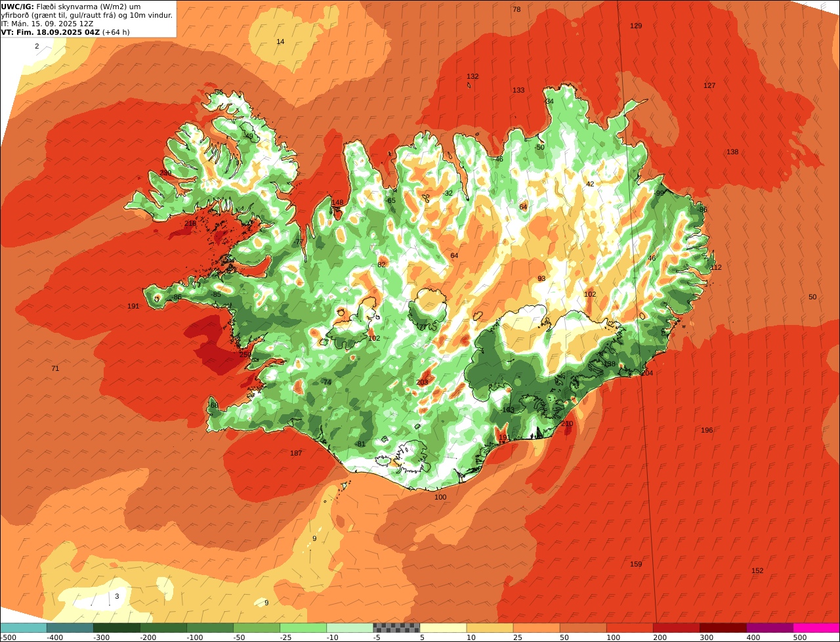Click the map value '127'
Image resolution: width=840 pixels, height=642 pixels.
click(709, 85)
